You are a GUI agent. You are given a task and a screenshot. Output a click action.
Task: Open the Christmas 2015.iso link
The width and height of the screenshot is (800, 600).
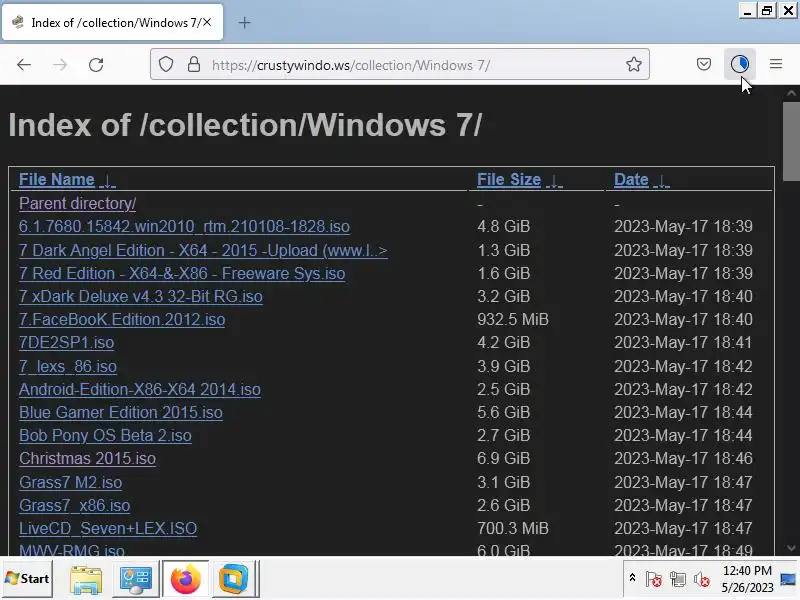point(87,458)
